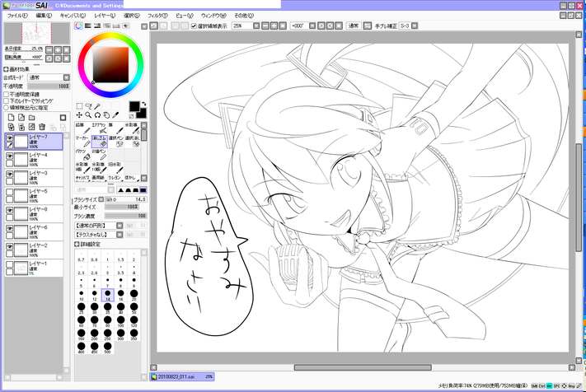Click the zoom-in plus button in navigator
Image resolution: width=586 pixels, height=392 pixels.
click(x=58, y=49)
